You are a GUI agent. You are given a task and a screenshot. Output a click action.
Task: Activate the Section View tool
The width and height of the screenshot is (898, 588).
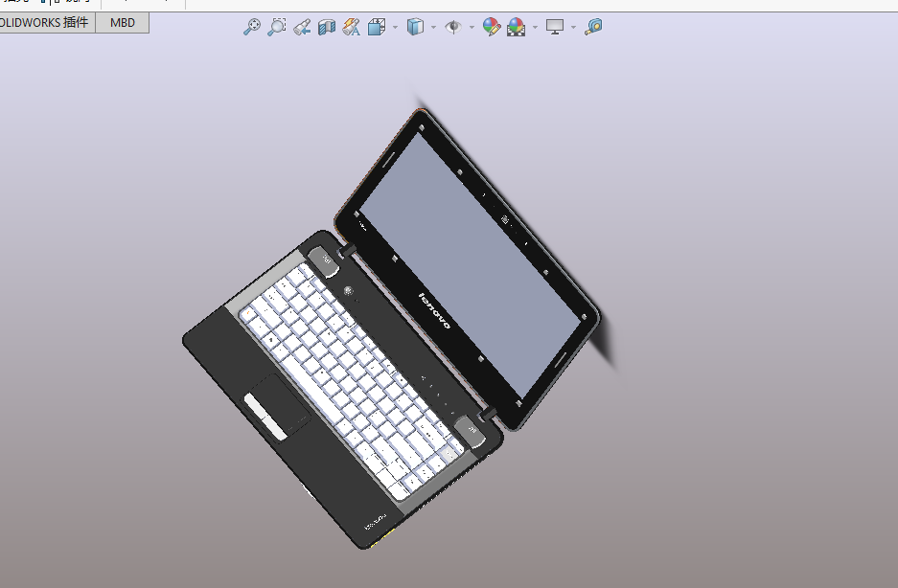327,27
